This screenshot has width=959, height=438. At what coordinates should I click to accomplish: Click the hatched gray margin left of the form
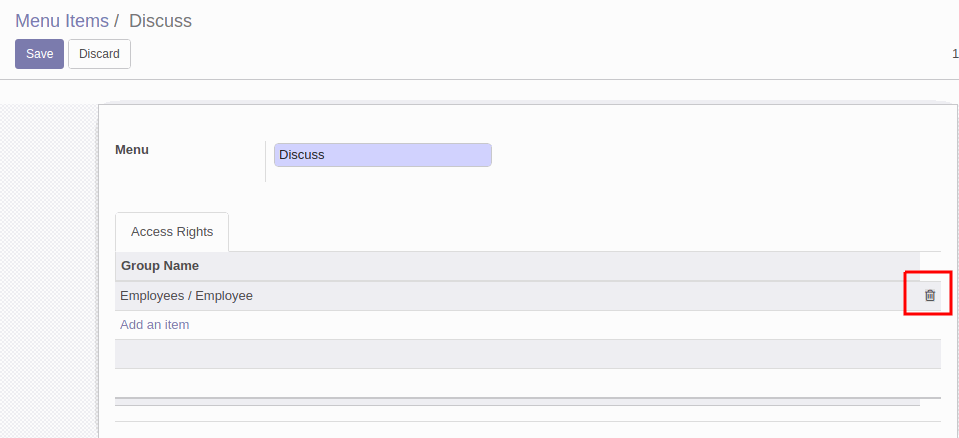click(49, 269)
